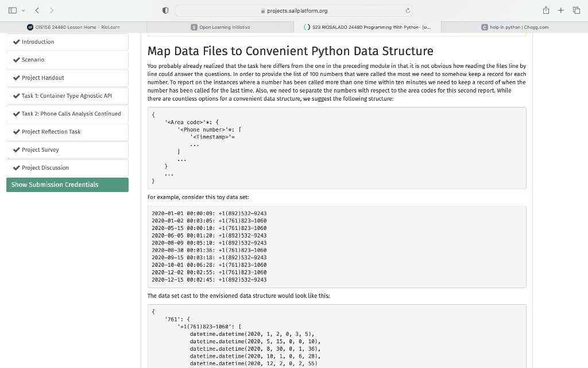Open the Project Discussion section
Viewport: 588px width, 368px height.
click(44, 168)
